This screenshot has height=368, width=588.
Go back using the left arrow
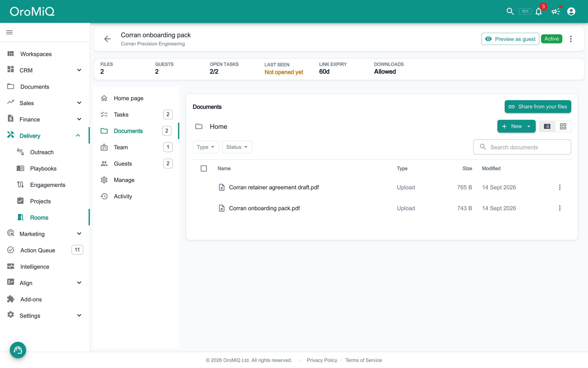tap(107, 39)
